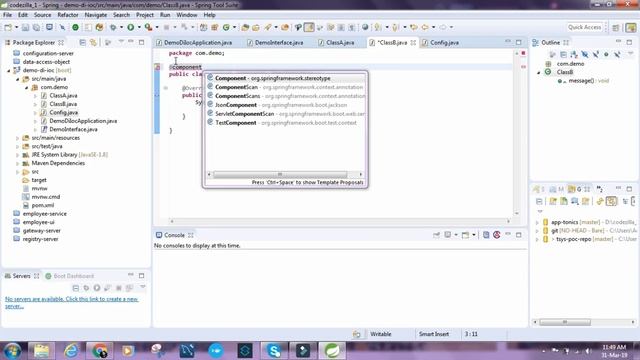Click Add Existing Git Repository icon
The width and height of the screenshot is (640, 360).
[553, 201]
